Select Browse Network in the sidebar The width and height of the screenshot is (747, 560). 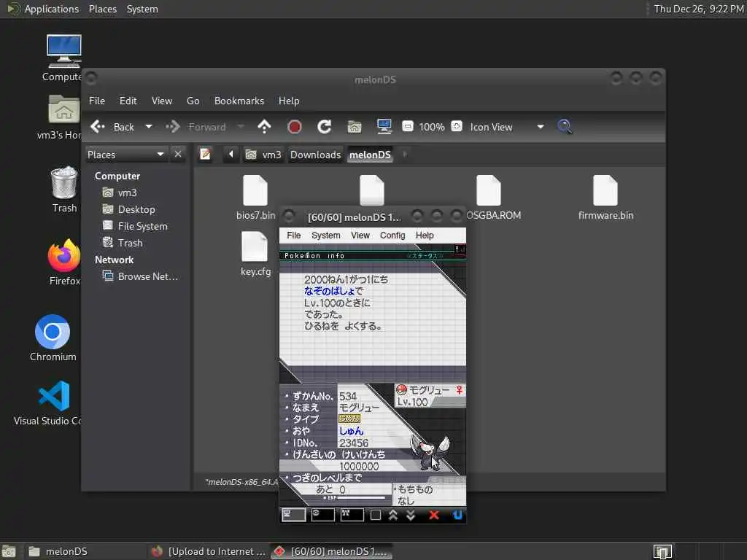click(x=141, y=276)
